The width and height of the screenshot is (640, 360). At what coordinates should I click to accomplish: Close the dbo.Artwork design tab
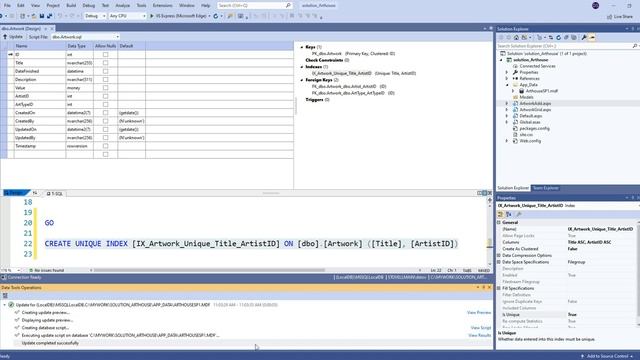52,29
